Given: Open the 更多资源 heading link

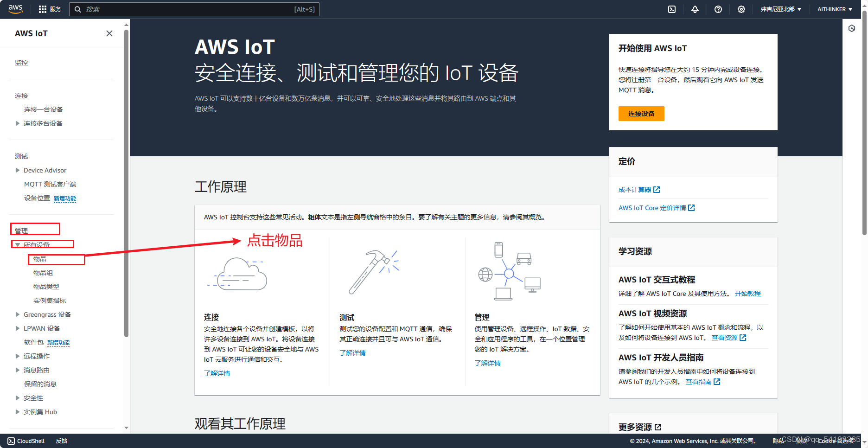Looking at the screenshot, I should coord(635,427).
